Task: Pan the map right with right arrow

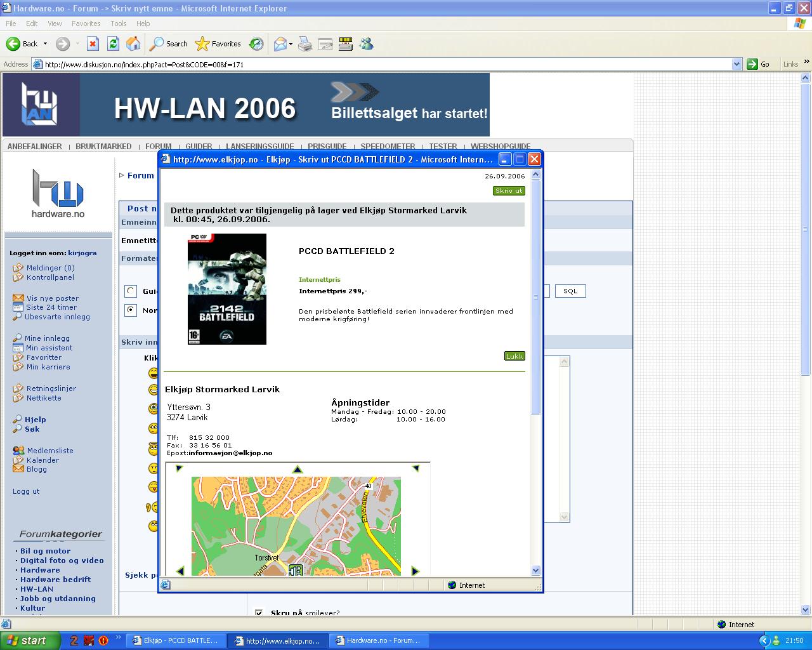Action: [415, 571]
